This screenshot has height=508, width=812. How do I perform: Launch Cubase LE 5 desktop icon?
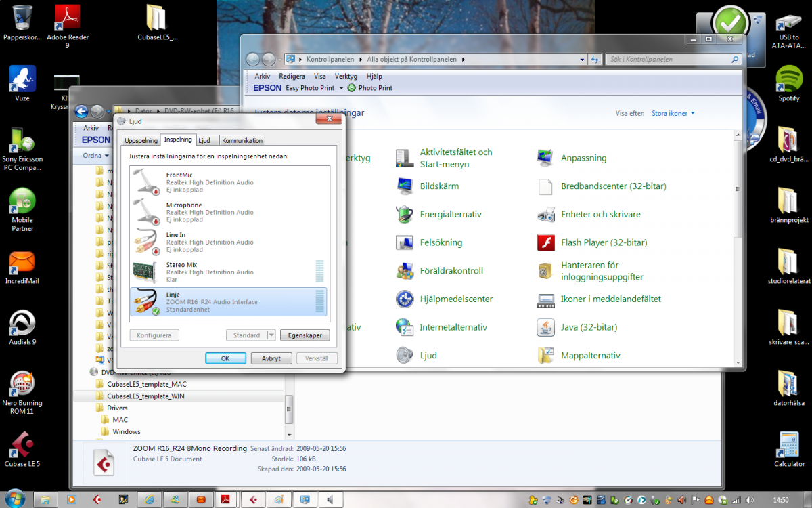(22, 450)
